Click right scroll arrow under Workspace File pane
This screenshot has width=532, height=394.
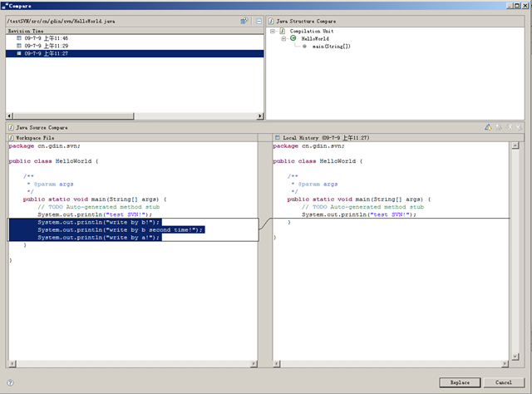point(254,364)
